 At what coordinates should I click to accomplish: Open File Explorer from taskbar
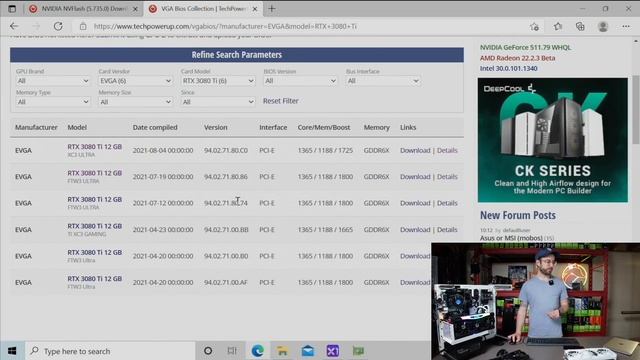[282, 351]
